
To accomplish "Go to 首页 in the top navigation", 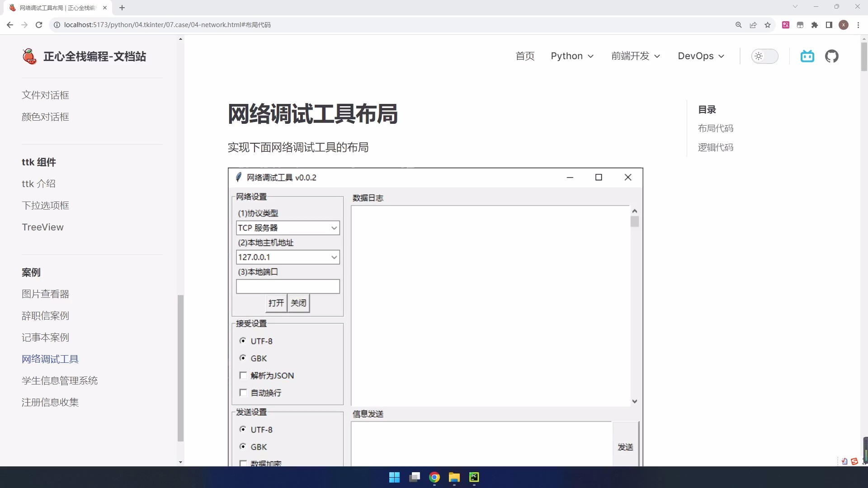I will [525, 56].
